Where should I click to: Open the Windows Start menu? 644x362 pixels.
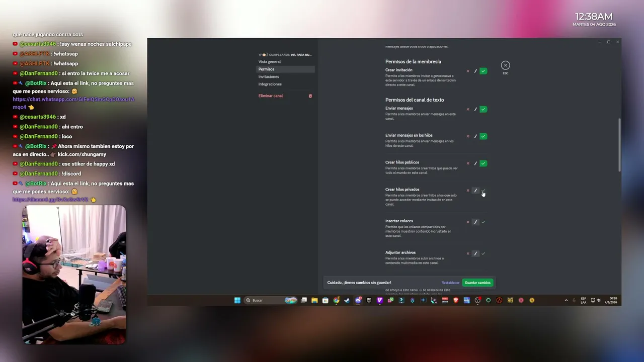point(237,300)
